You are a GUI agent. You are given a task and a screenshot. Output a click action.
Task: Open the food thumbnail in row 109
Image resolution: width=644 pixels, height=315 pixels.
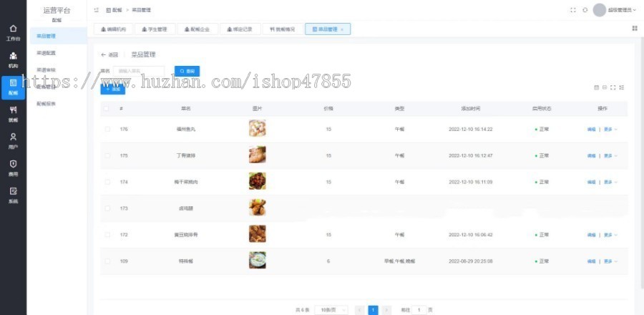pyautogui.click(x=257, y=261)
